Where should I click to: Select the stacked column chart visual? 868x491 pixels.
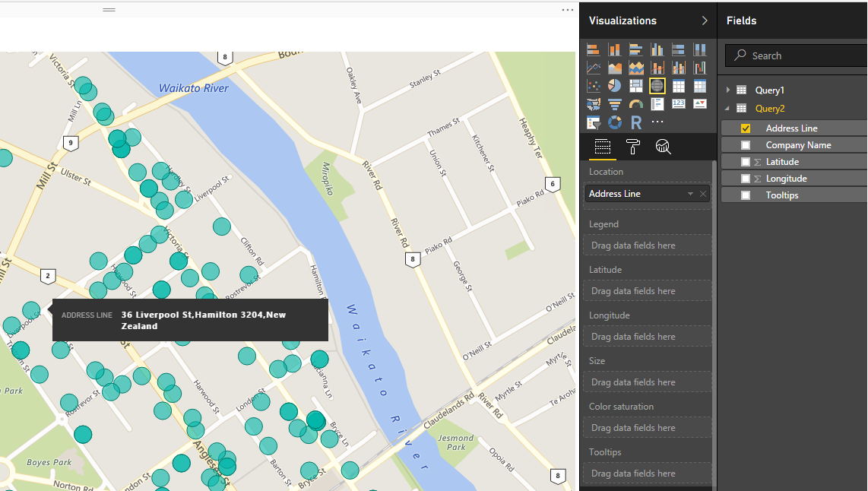614,50
